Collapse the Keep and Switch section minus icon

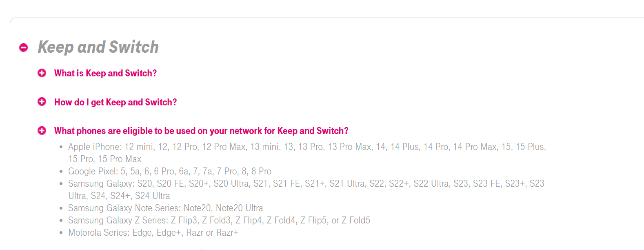(x=24, y=47)
